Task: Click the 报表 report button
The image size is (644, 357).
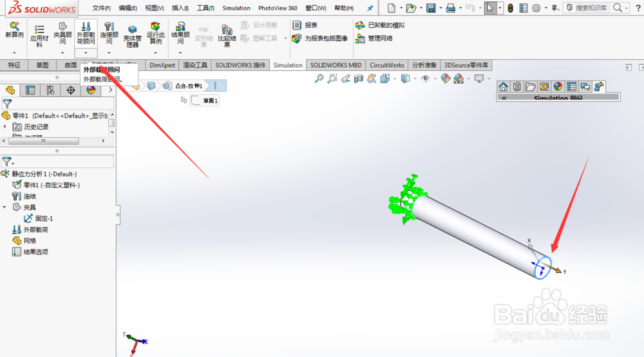Action: coord(305,25)
